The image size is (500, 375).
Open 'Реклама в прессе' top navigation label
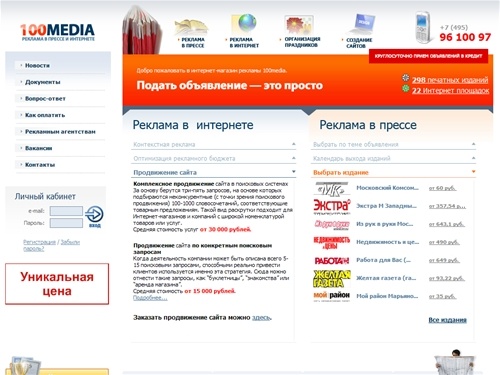tap(193, 43)
